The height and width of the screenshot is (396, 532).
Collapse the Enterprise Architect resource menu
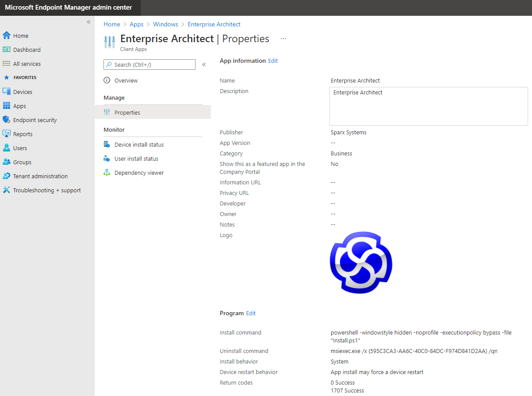204,65
